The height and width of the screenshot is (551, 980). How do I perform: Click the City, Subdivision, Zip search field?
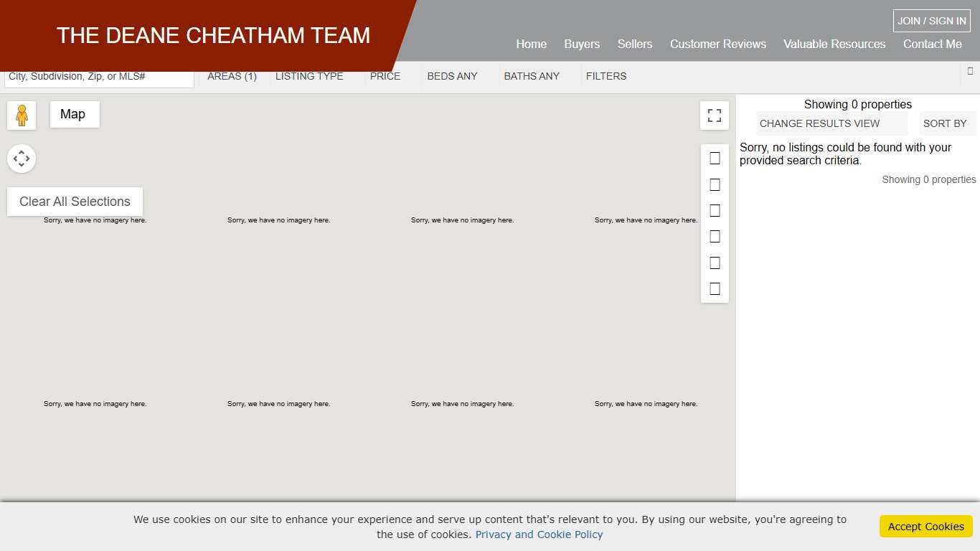point(99,77)
